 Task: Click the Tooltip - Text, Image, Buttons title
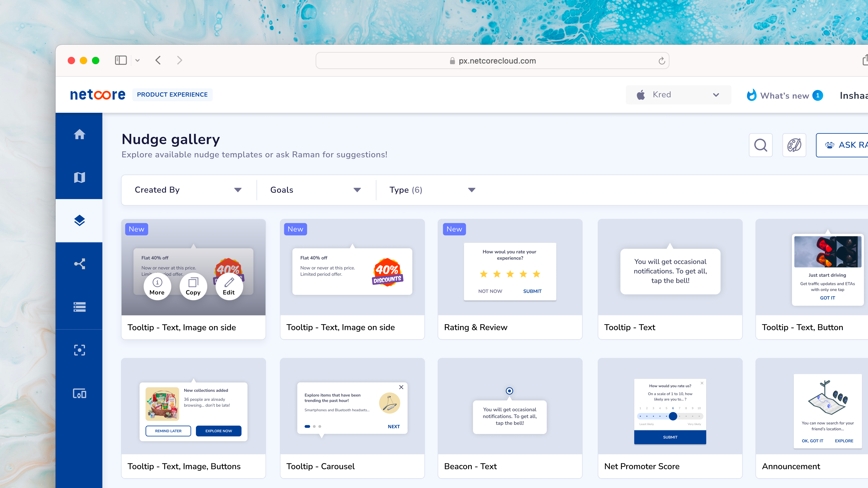click(184, 467)
